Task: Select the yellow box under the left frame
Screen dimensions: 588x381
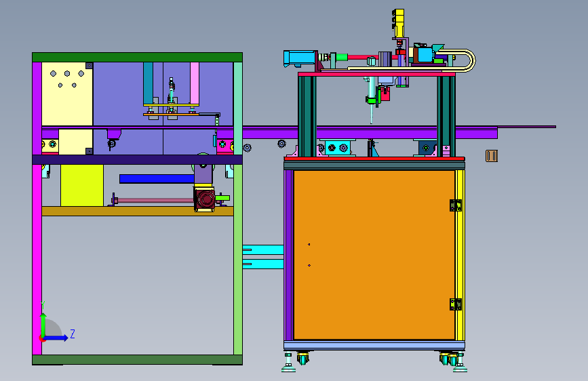Action: (x=82, y=185)
